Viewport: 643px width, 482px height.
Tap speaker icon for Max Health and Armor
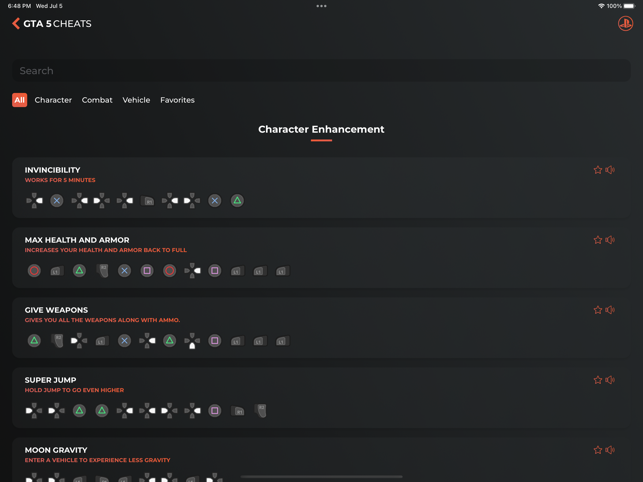click(610, 240)
